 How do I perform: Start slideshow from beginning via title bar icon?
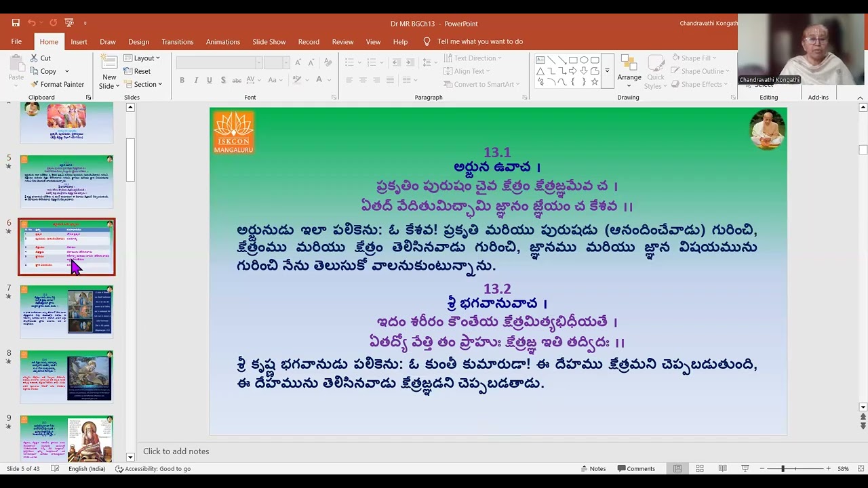point(68,23)
